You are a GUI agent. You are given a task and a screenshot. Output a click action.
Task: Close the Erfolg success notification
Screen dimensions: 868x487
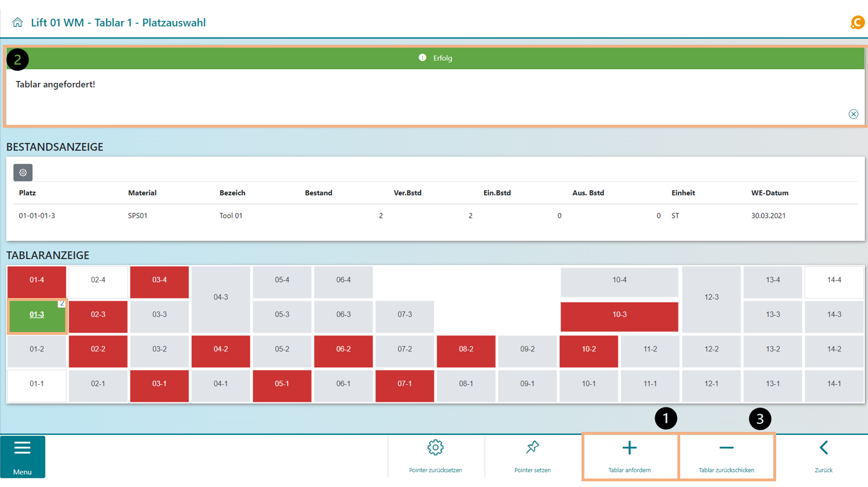click(853, 114)
